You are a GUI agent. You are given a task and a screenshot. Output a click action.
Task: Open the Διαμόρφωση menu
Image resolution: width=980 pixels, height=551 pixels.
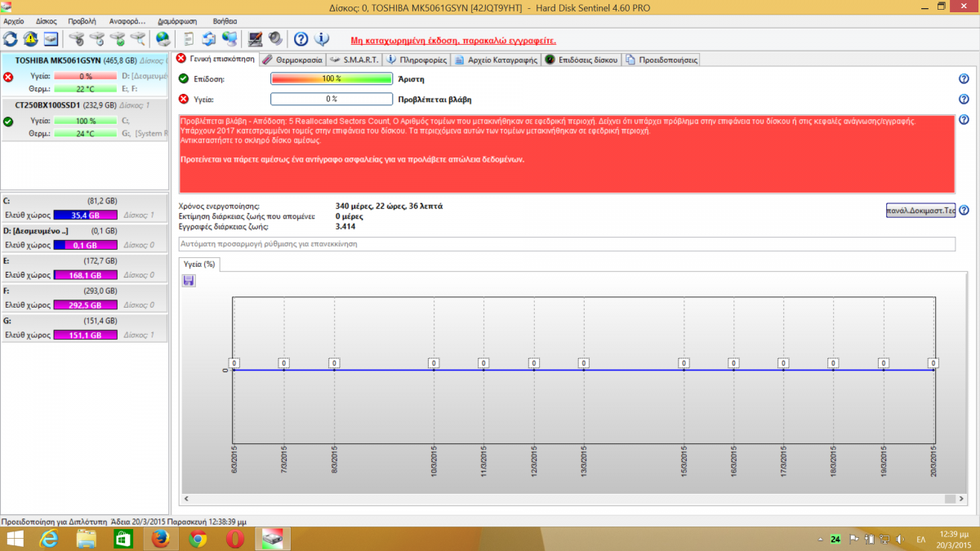[176, 20]
